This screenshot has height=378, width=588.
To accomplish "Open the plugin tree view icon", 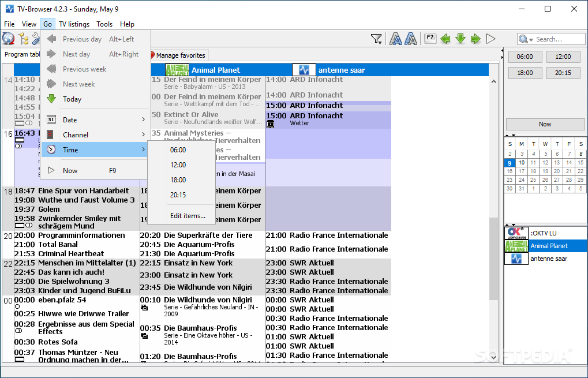I will point(23,39).
